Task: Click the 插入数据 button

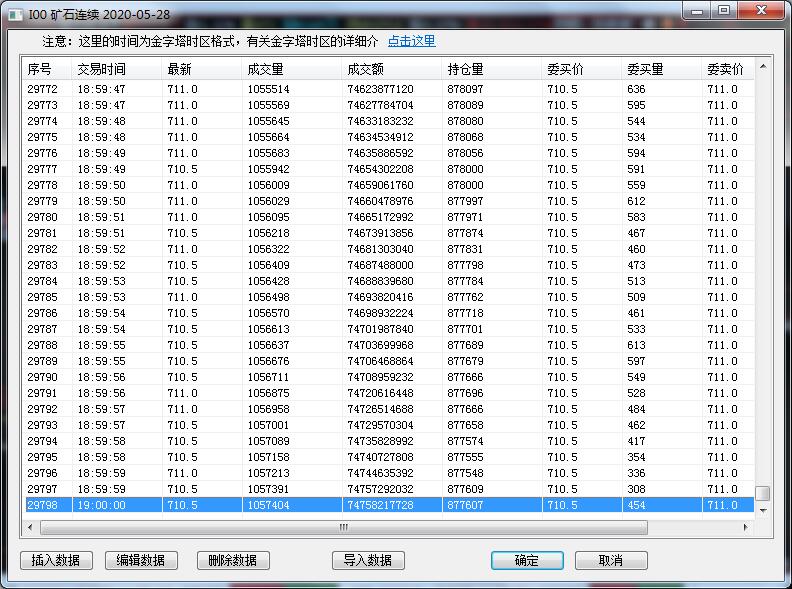Action: (x=56, y=560)
